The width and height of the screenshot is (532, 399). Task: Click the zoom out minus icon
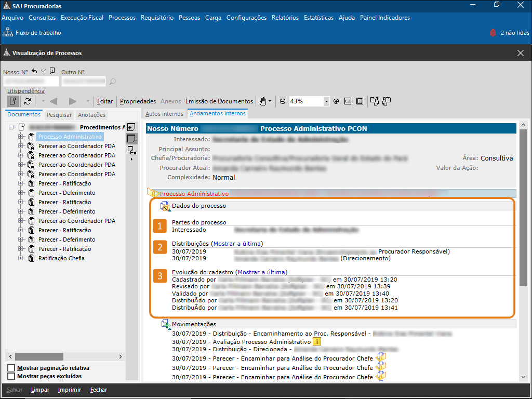pyautogui.click(x=283, y=101)
